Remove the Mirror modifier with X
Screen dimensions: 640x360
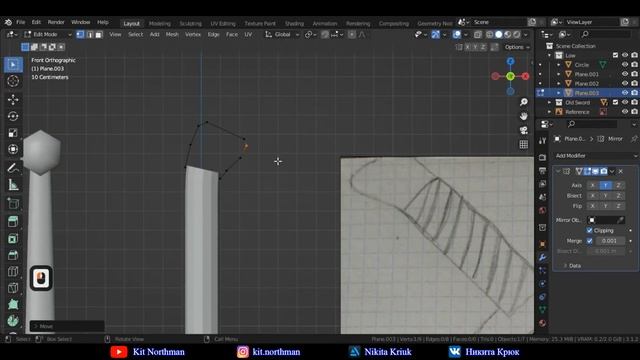pyautogui.click(x=620, y=171)
